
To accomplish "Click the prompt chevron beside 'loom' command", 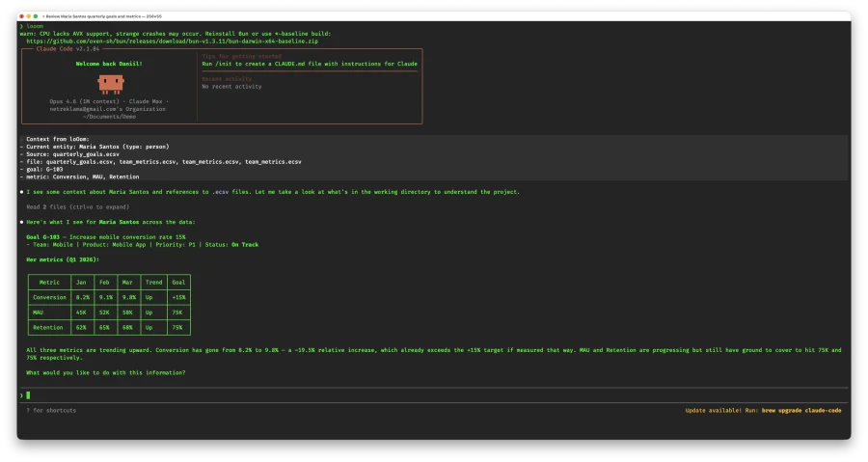I will (x=21, y=26).
